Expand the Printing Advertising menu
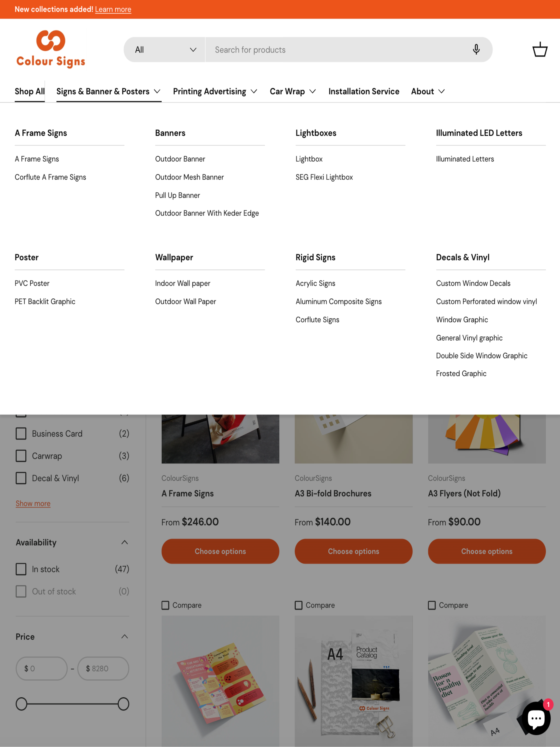 click(215, 91)
